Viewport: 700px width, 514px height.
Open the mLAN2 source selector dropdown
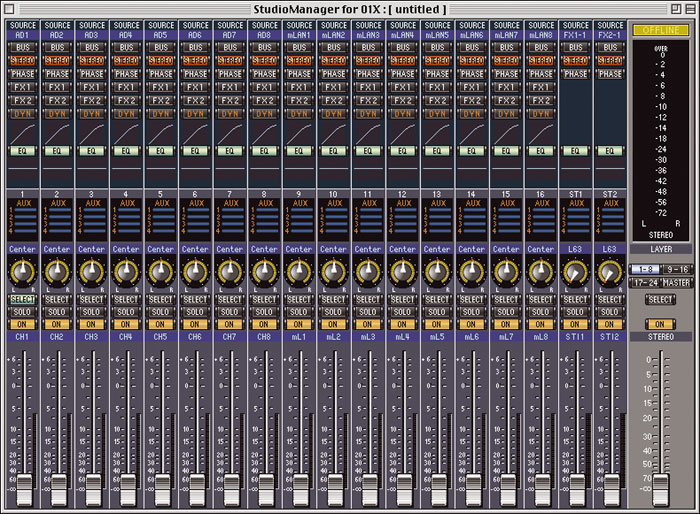click(x=334, y=34)
